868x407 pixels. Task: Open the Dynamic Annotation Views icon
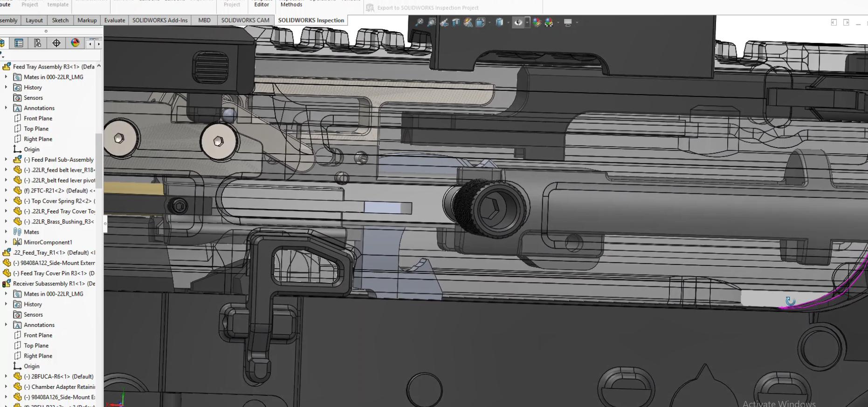[x=468, y=22]
